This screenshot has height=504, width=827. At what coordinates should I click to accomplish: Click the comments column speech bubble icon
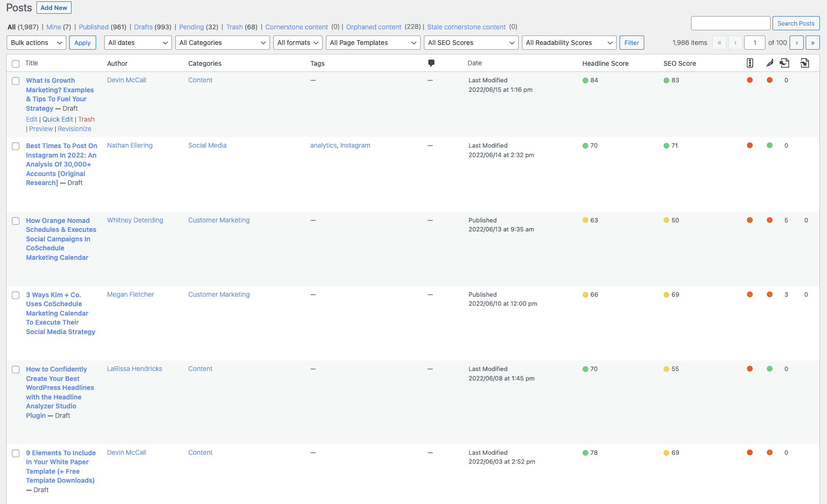[x=431, y=62]
